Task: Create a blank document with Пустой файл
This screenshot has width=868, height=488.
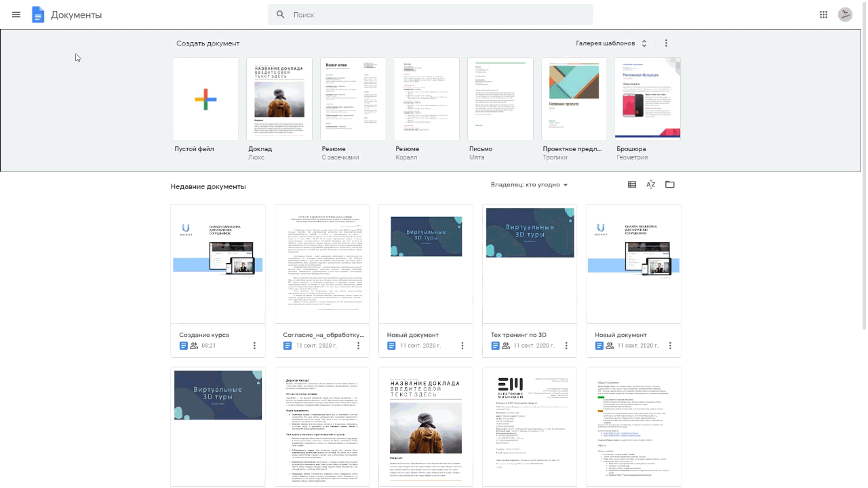Action: pos(206,99)
